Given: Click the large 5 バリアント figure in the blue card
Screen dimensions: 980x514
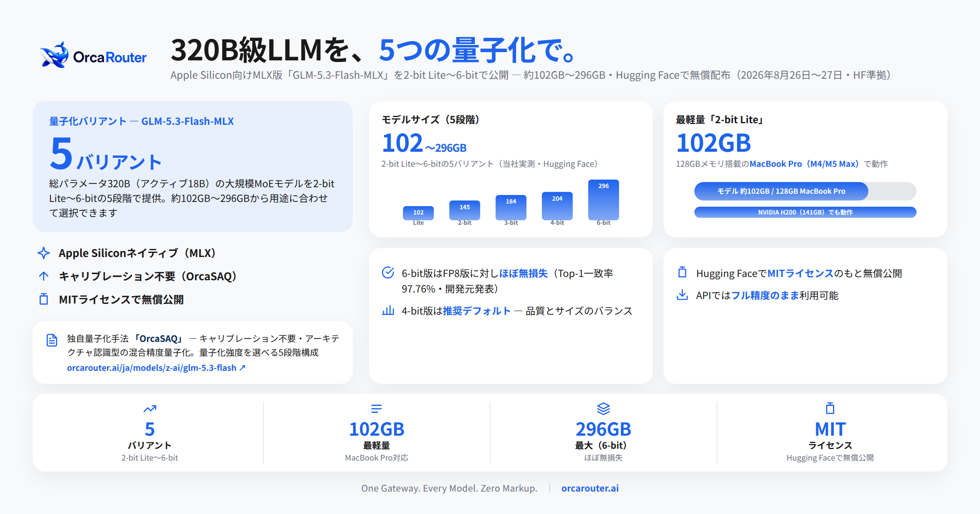Looking at the screenshot, I should pyautogui.click(x=105, y=154).
